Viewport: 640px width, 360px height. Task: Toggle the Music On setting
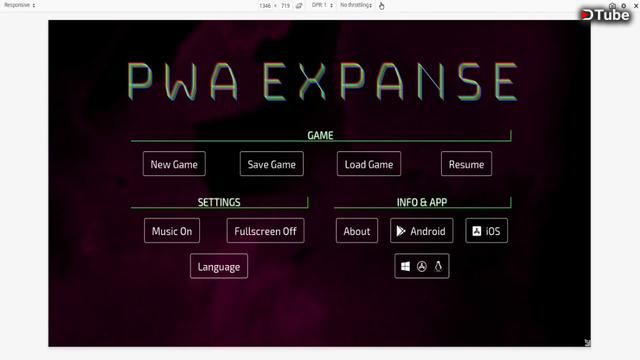(172, 231)
